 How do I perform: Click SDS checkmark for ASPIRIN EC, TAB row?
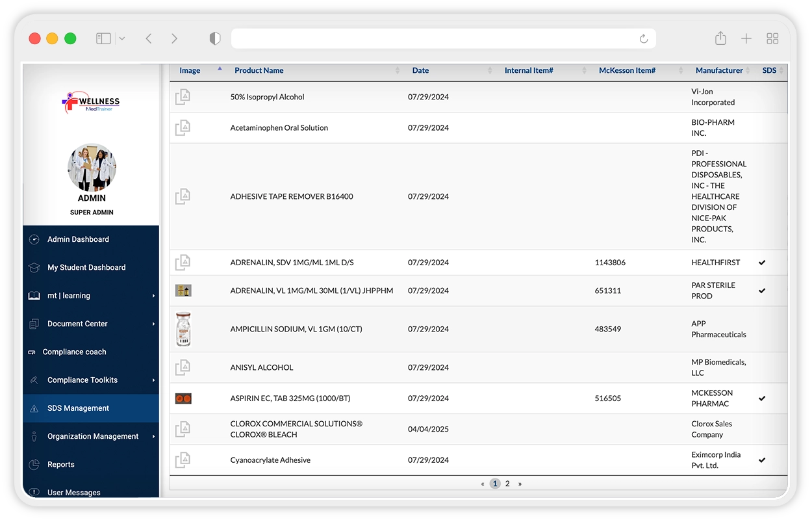762,398
